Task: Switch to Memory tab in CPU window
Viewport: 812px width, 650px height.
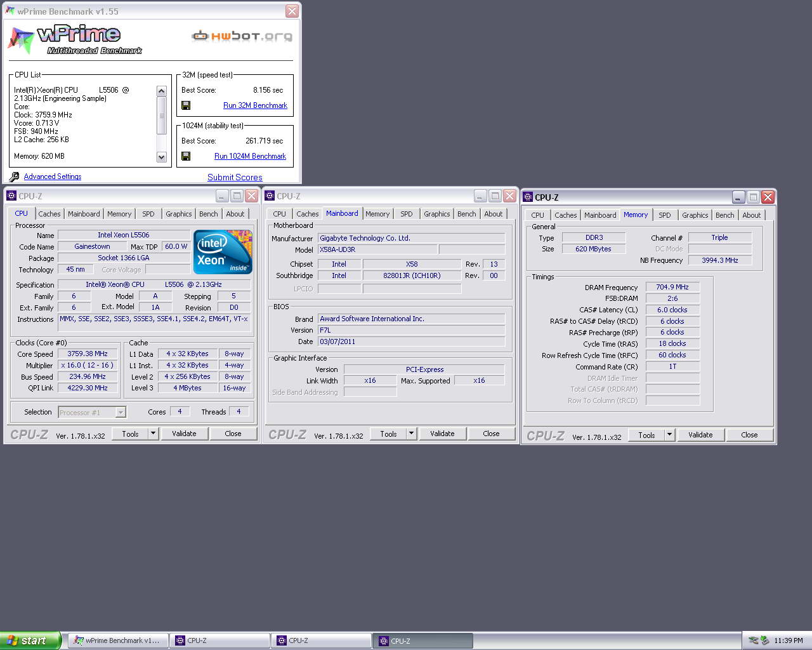Action: point(119,214)
